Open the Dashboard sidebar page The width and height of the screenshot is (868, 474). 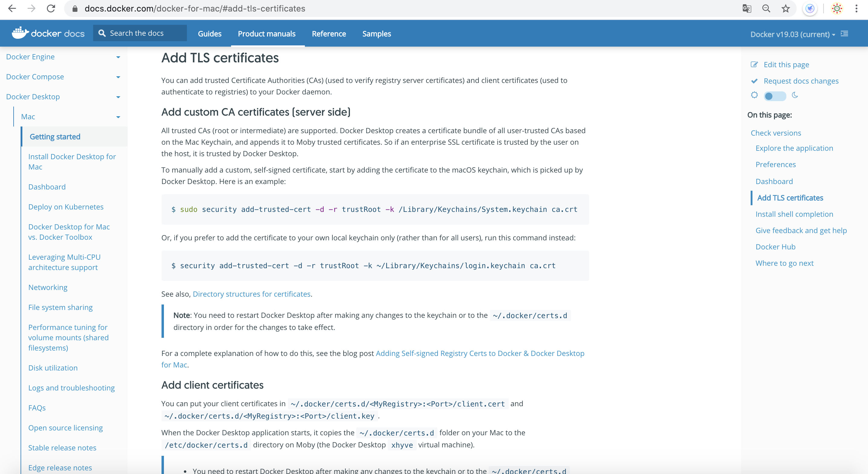pos(47,187)
